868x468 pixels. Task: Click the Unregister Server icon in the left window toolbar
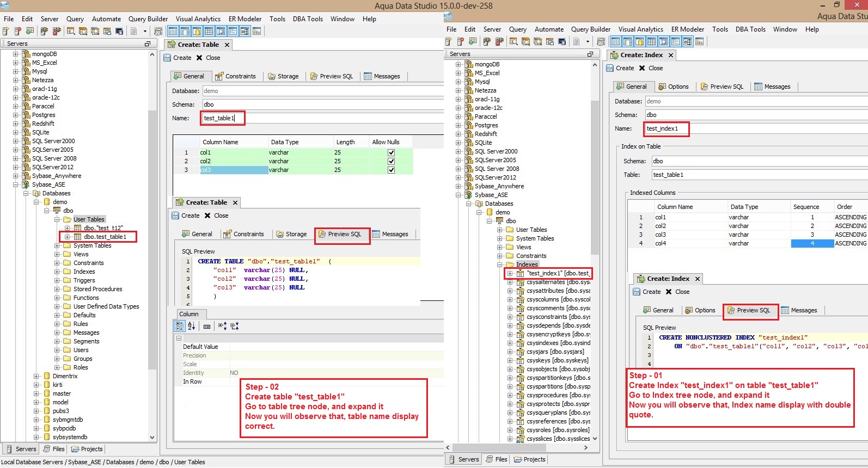click(18, 31)
